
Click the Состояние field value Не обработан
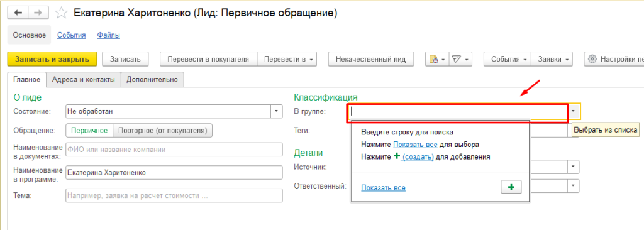tap(168, 111)
